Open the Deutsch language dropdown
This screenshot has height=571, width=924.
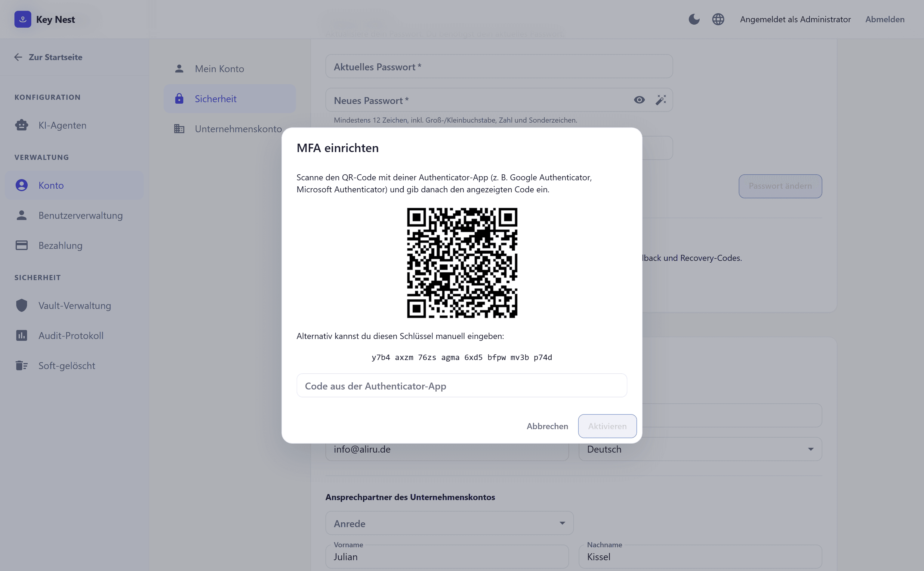(x=700, y=449)
